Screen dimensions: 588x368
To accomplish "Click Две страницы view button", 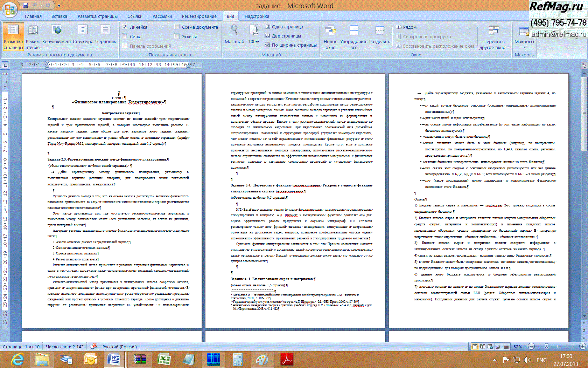I will pos(283,36).
